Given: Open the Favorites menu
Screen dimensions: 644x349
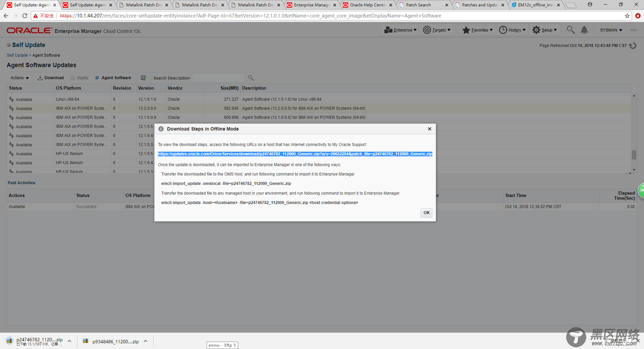Looking at the screenshot, I should [478, 30].
